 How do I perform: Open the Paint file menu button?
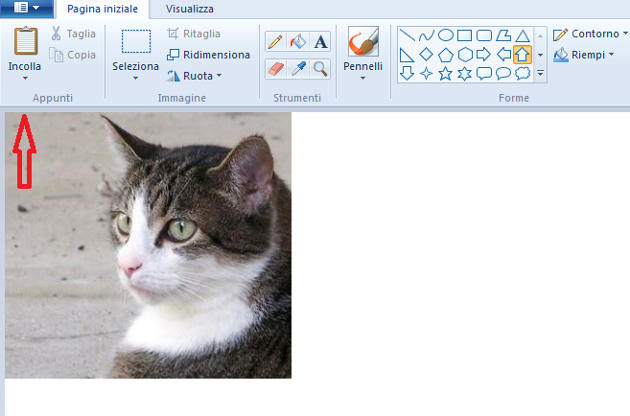[x=27, y=8]
